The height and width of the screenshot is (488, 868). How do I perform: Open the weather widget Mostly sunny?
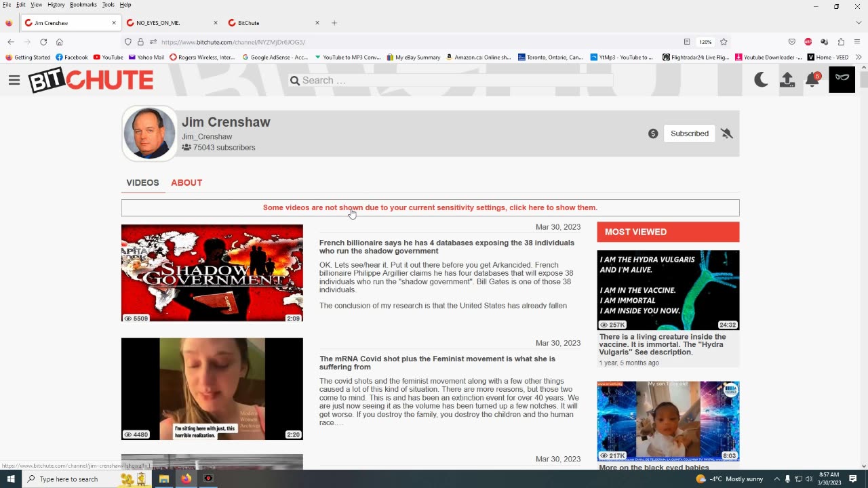(730, 479)
